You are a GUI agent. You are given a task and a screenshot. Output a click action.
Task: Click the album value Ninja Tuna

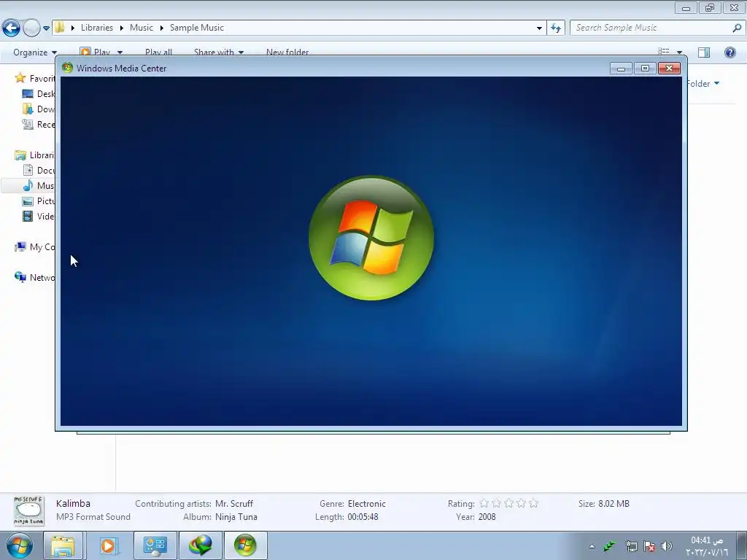coord(236,517)
